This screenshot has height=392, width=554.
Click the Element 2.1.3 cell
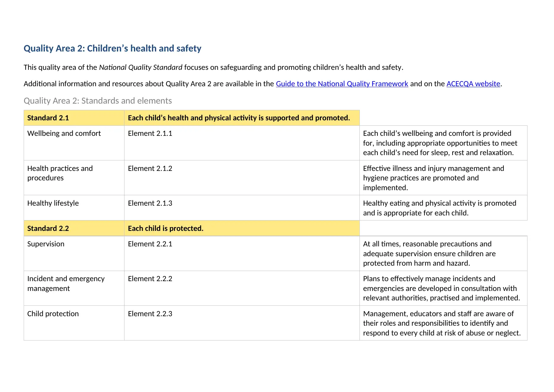[242, 208]
